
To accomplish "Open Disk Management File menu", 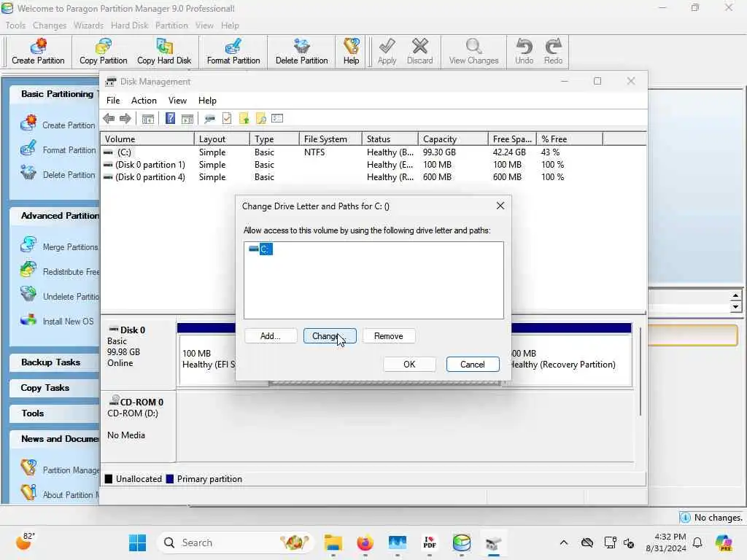I will click(x=113, y=101).
